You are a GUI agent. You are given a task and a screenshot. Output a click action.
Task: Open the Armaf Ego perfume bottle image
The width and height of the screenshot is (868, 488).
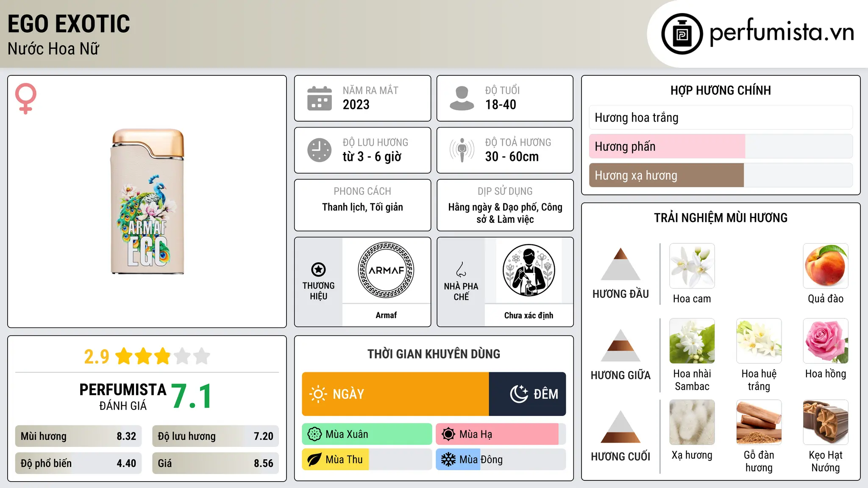click(x=147, y=202)
